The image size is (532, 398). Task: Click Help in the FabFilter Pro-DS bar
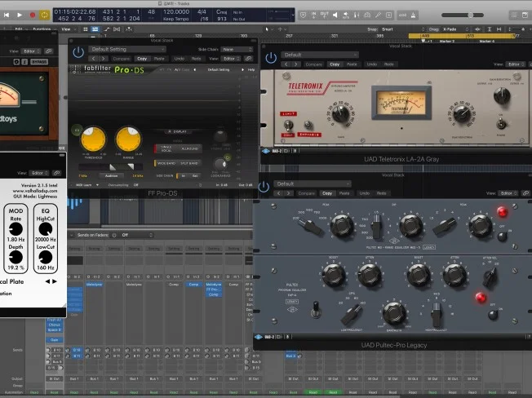pyautogui.click(x=251, y=69)
